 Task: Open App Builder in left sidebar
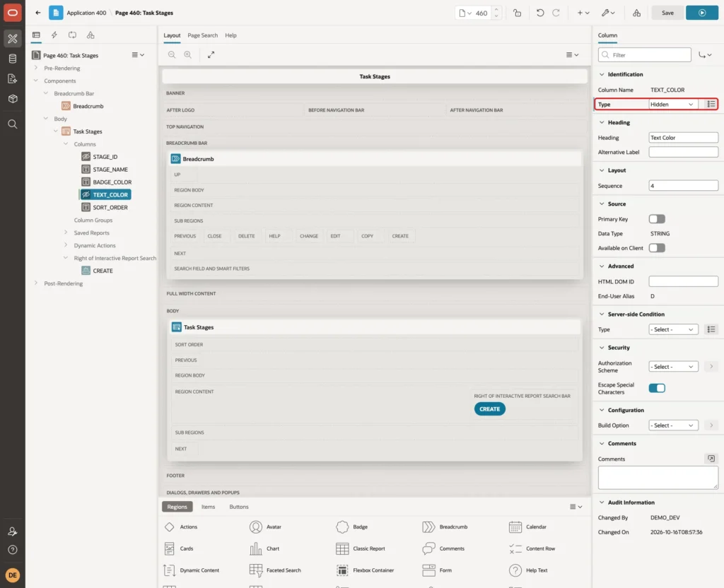click(13, 39)
